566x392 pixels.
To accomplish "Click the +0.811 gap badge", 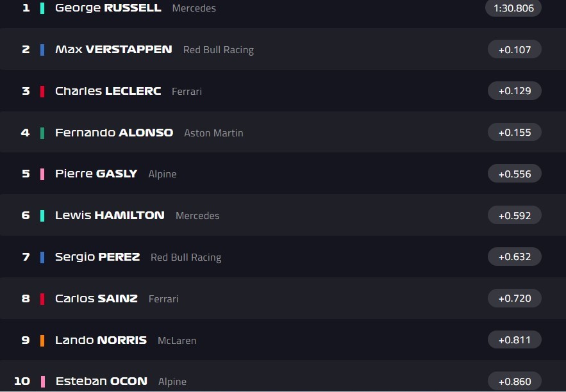I will 514,340.
